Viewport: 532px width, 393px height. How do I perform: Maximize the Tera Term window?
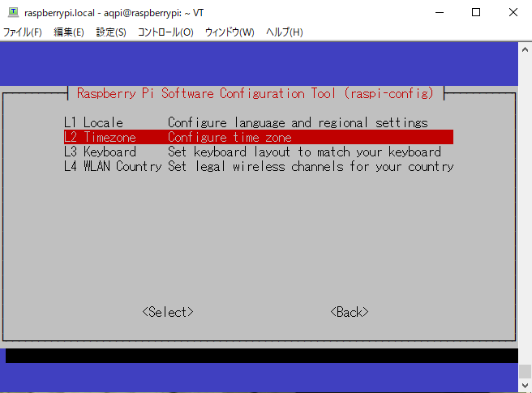[x=476, y=12]
